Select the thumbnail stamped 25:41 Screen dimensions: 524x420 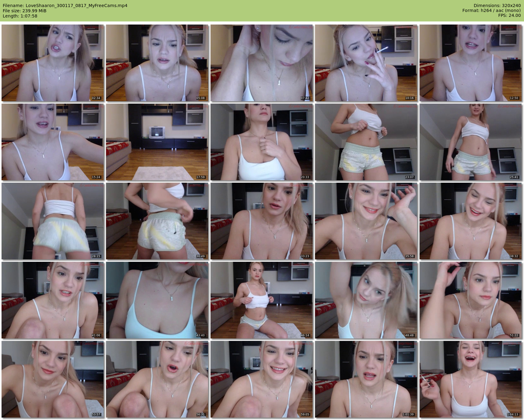(471, 142)
